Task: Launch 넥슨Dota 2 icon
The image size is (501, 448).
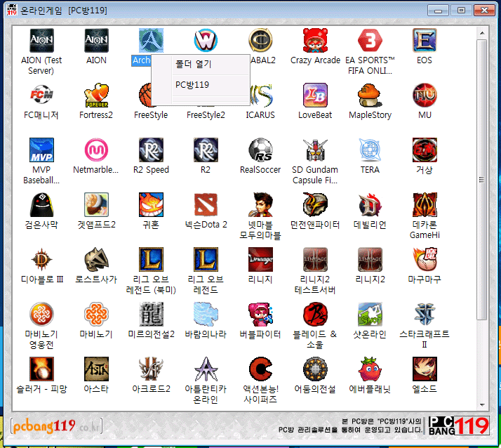Action: click(x=206, y=204)
